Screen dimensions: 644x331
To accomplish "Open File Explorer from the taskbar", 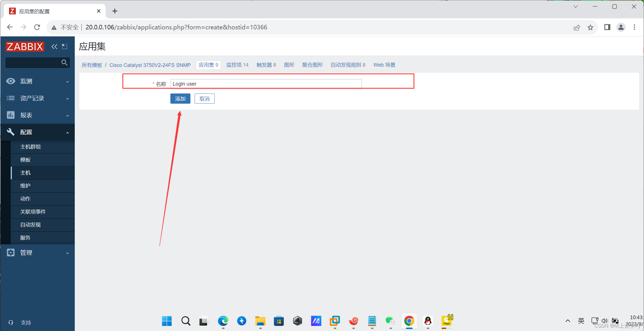I will [x=260, y=321].
